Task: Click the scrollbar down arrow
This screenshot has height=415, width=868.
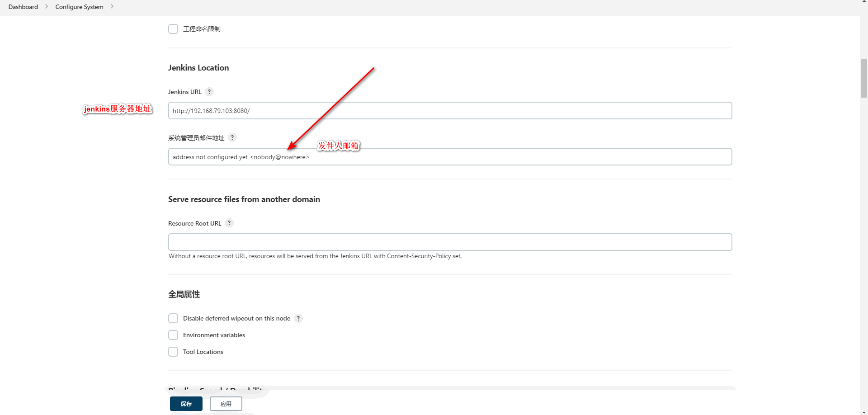Action: pos(864,412)
